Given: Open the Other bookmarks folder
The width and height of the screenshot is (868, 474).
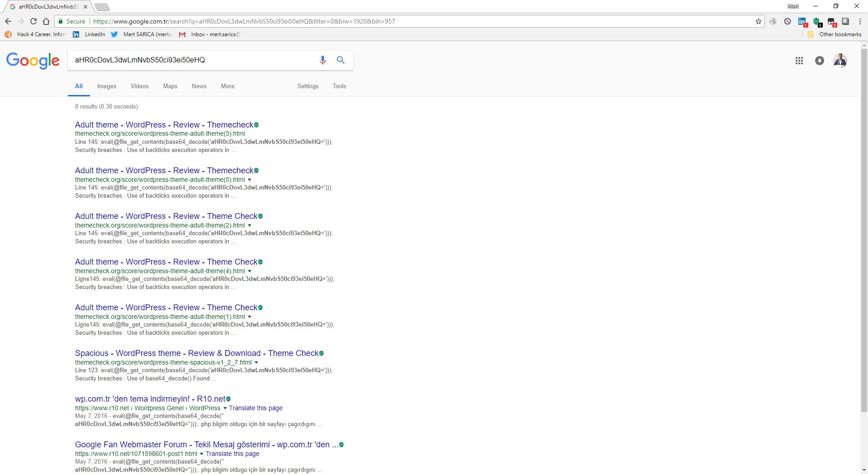Looking at the screenshot, I should (835, 34).
